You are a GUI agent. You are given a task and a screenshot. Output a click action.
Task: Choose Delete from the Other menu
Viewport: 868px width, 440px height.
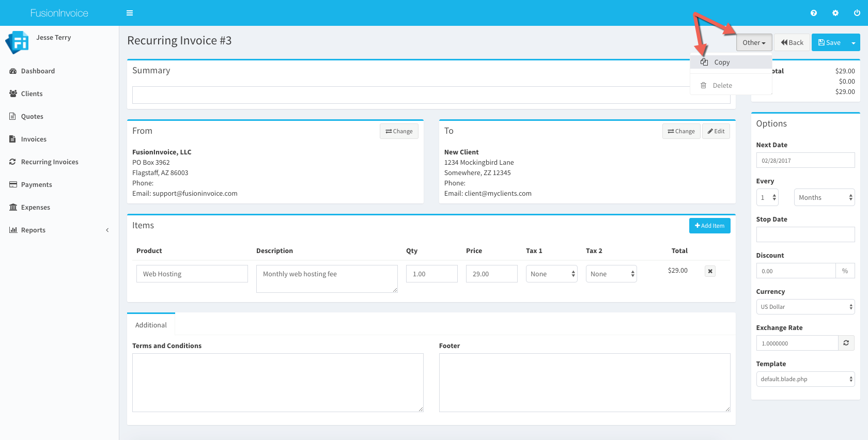722,86
